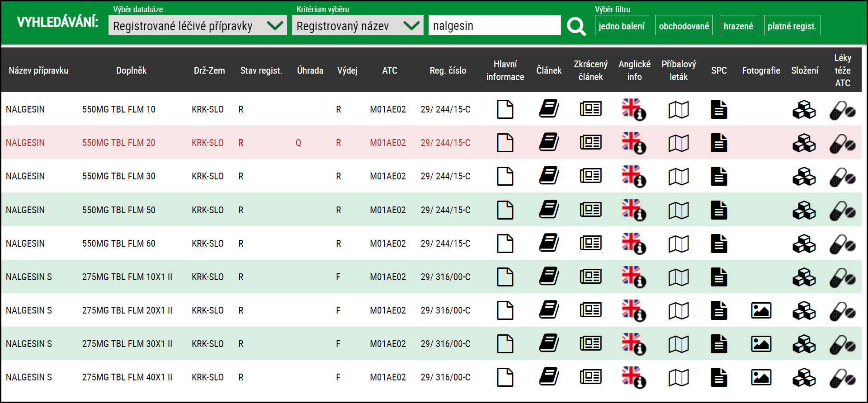This screenshot has width=868, height=403.
Task: Toggle the 'hrazené' filter
Action: 738,25
